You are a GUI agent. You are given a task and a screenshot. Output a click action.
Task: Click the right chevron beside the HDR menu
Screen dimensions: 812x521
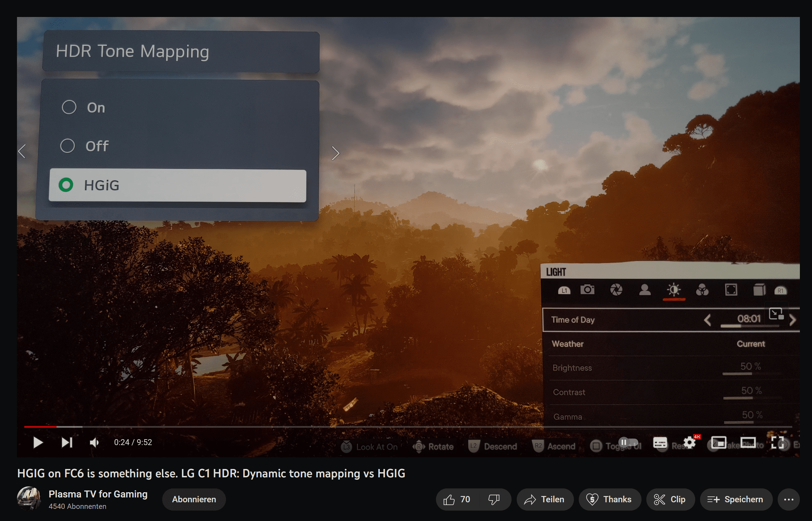[x=335, y=153]
